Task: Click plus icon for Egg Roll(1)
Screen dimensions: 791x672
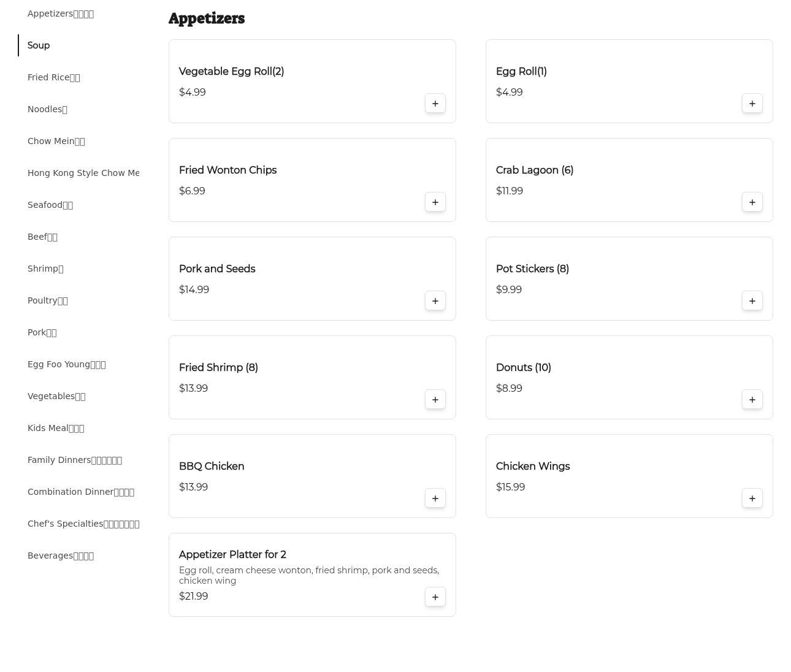Action: point(752,104)
